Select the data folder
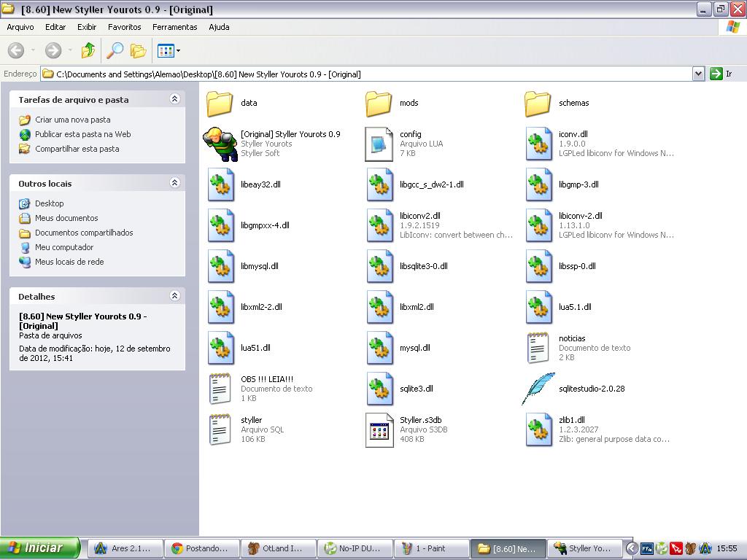747x560 pixels. (x=233, y=103)
